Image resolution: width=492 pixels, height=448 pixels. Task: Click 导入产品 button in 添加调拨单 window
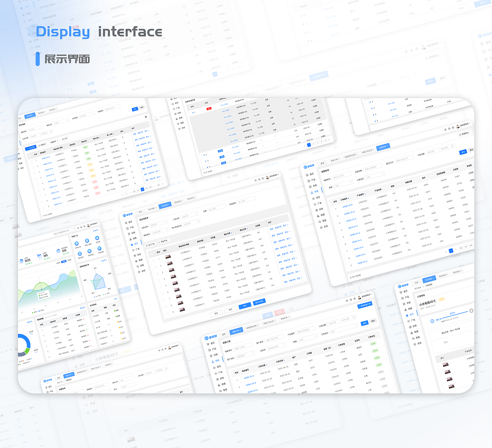coord(150,245)
